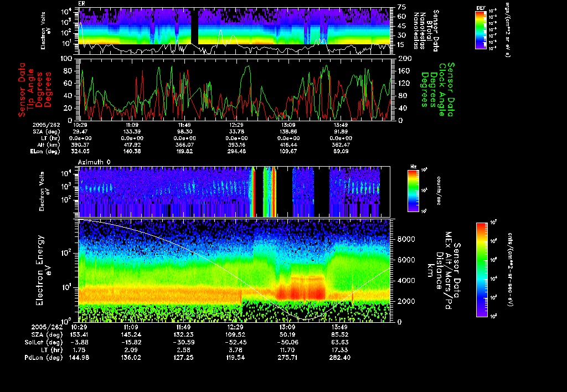Select the ER electron spectrogram panel
This screenshot has width=567, height=392.
point(235,31)
